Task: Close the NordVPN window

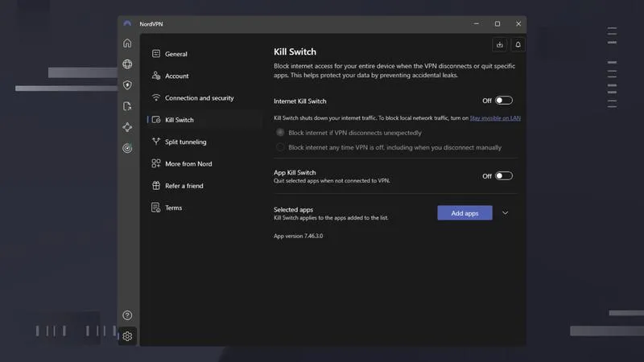Action: point(518,24)
